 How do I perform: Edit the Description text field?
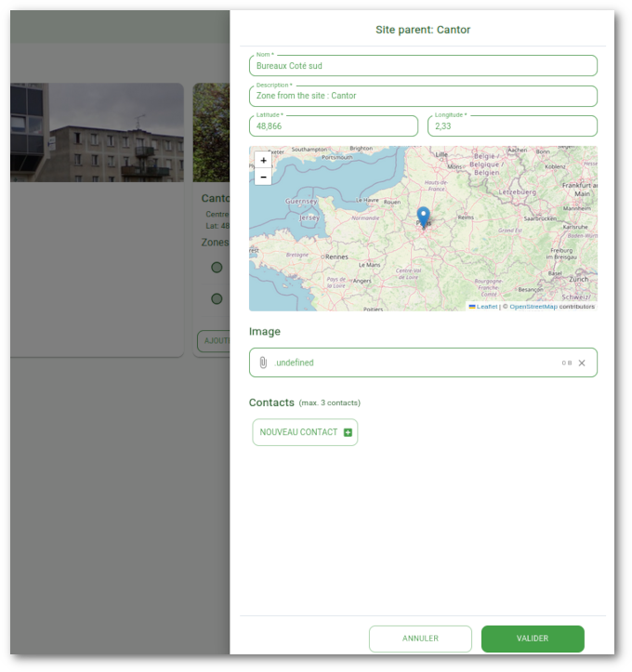pos(423,96)
